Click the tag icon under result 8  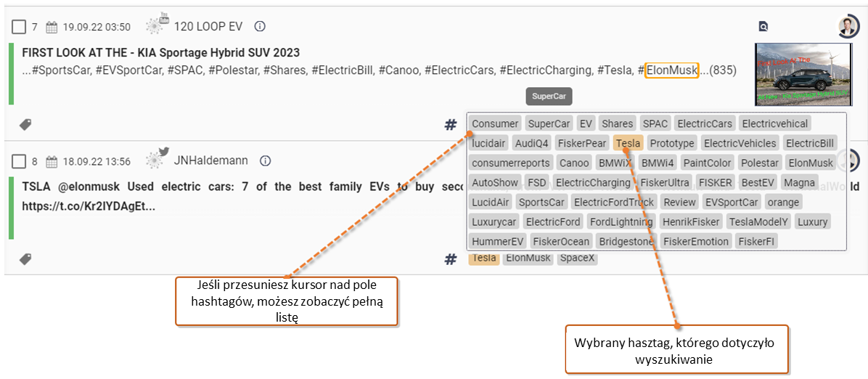[x=25, y=258]
